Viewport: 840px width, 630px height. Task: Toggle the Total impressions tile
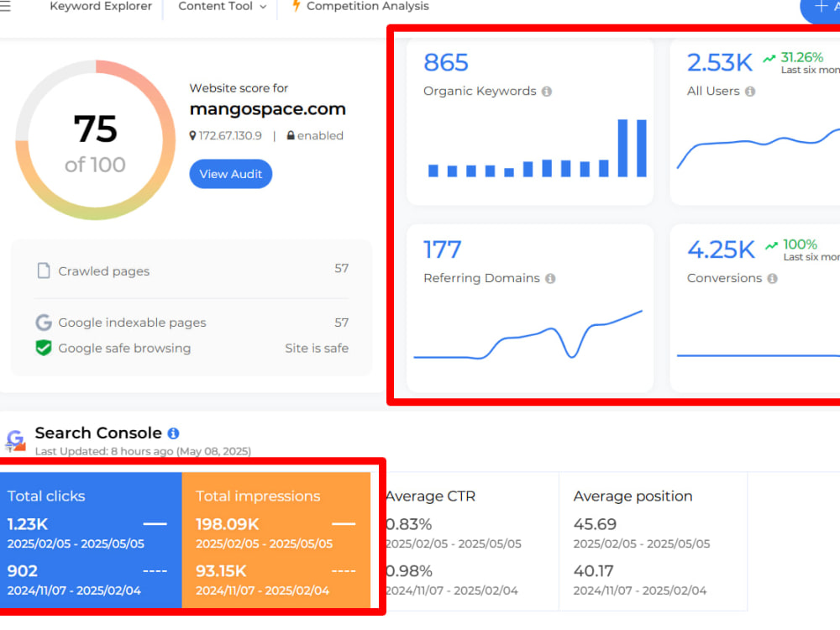click(276, 540)
